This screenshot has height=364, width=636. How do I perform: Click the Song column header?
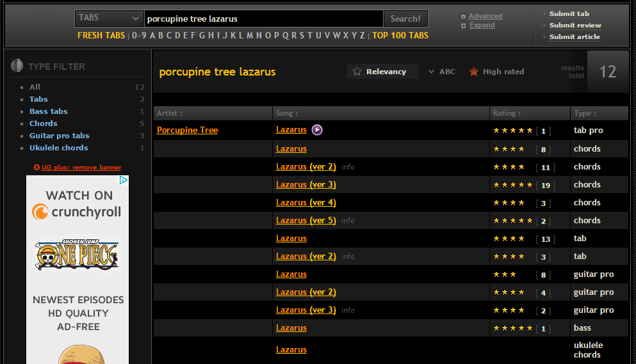point(381,113)
